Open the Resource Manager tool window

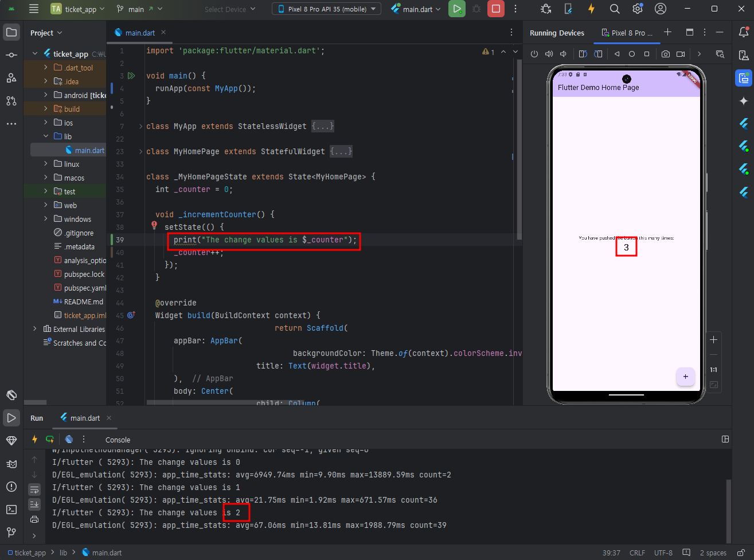(11, 78)
